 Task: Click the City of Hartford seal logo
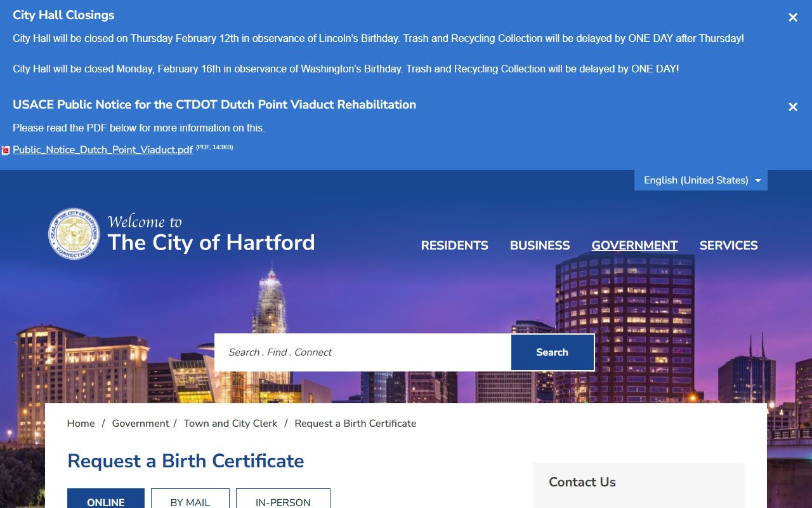click(x=74, y=234)
